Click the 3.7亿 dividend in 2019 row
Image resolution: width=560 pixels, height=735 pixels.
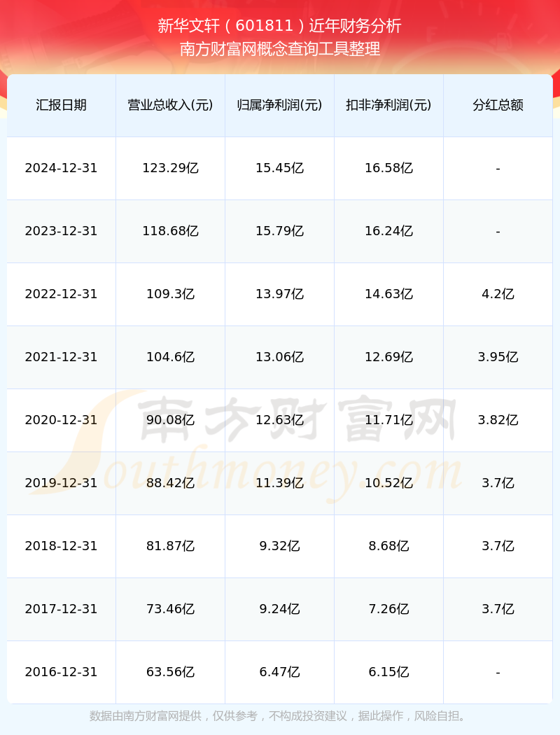click(x=498, y=483)
